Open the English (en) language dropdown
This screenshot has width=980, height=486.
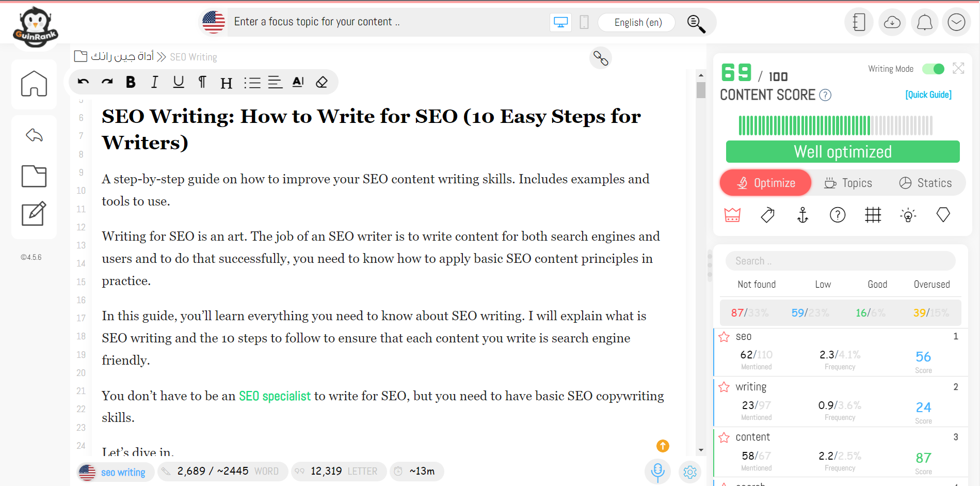pyautogui.click(x=637, y=22)
